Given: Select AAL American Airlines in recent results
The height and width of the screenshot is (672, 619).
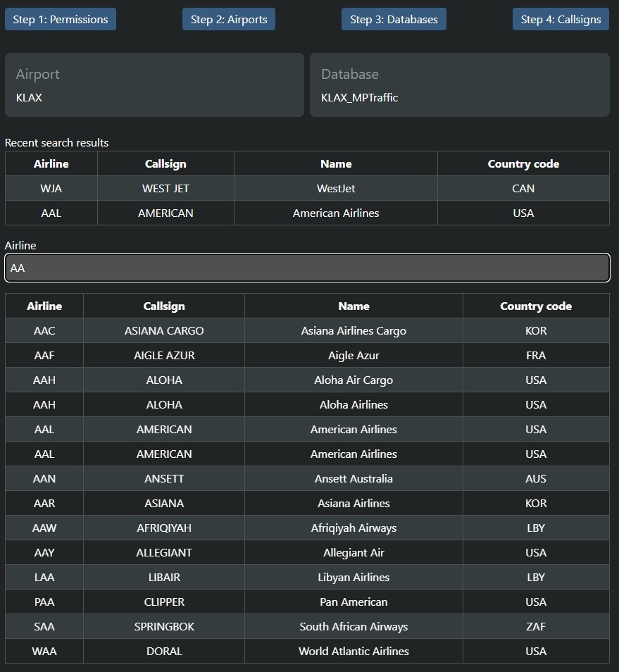Looking at the screenshot, I should 307,213.
